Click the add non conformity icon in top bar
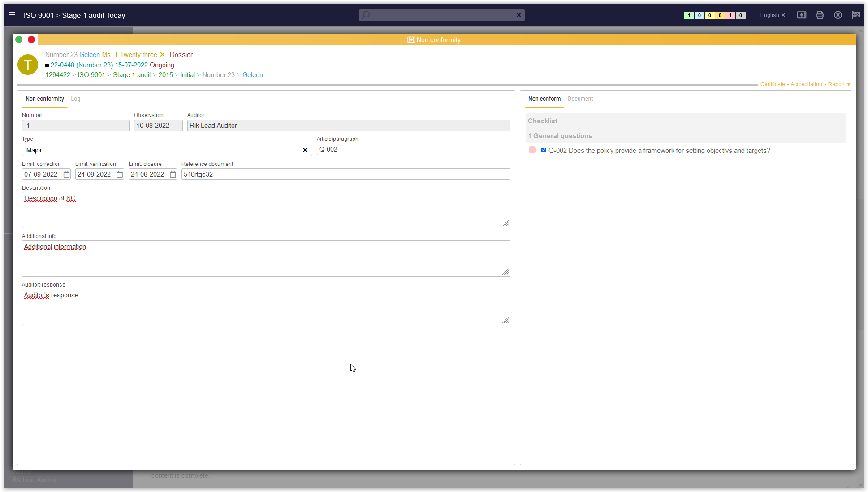The image size is (868, 492). (x=801, y=15)
